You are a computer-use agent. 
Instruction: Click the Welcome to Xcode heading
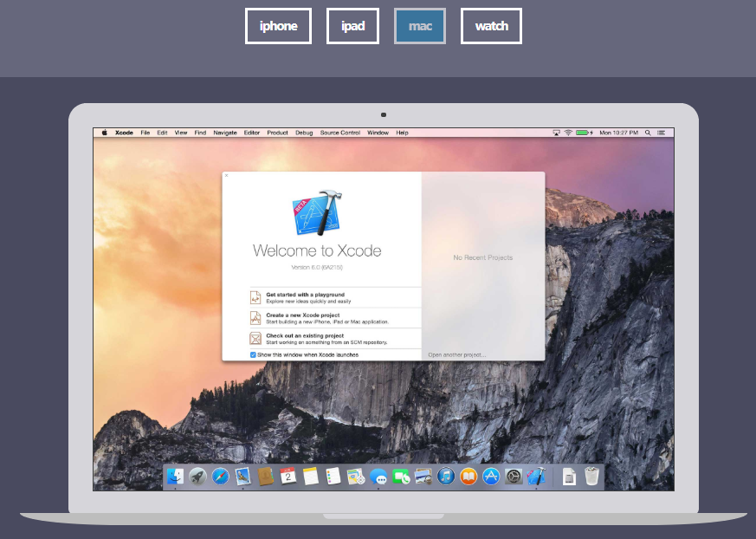317,250
